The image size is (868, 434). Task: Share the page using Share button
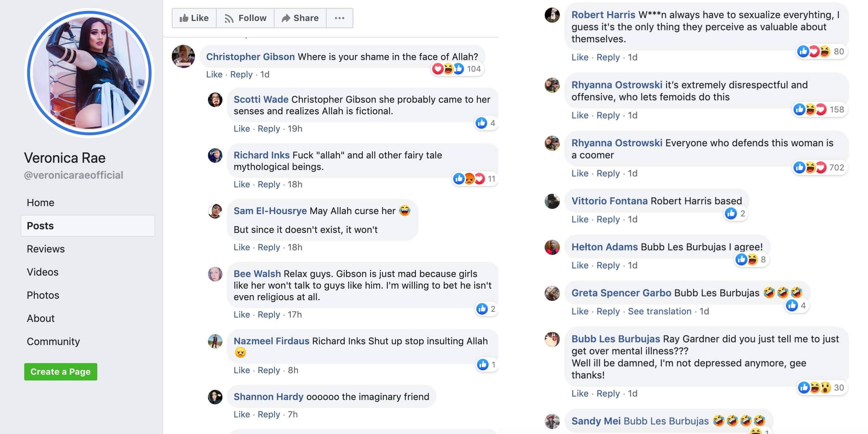(x=300, y=18)
